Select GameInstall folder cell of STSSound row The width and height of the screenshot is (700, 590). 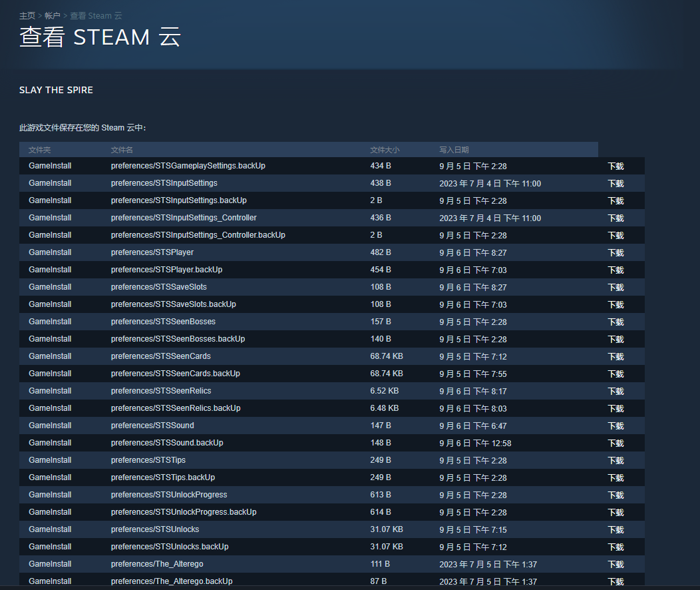pos(50,426)
